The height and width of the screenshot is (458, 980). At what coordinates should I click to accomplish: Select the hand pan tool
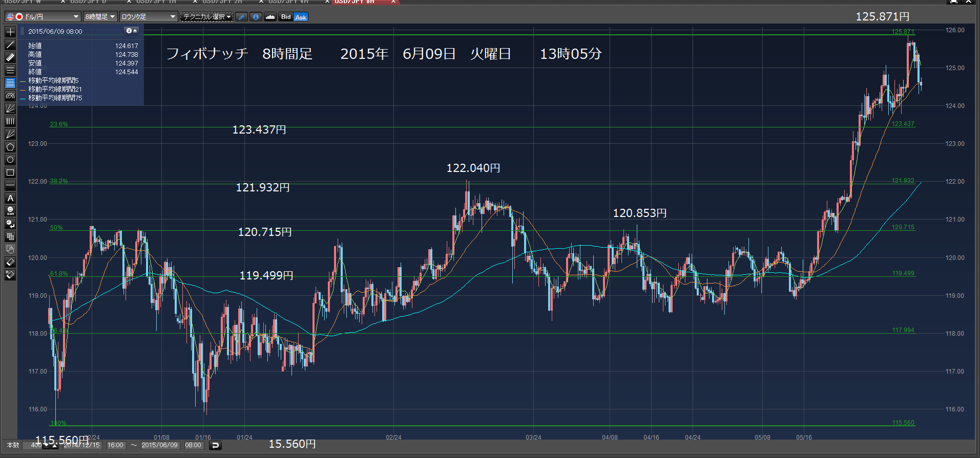click(10, 249)
